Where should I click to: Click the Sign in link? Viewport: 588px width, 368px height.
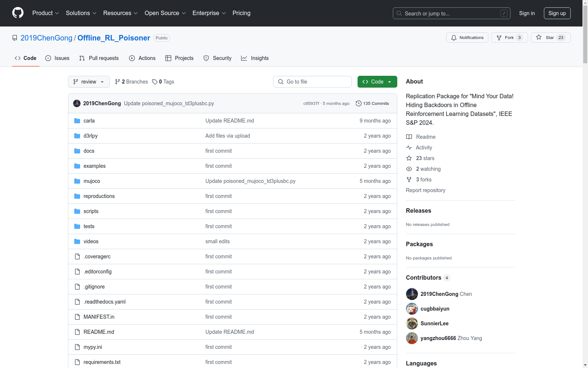click(527, 13)
